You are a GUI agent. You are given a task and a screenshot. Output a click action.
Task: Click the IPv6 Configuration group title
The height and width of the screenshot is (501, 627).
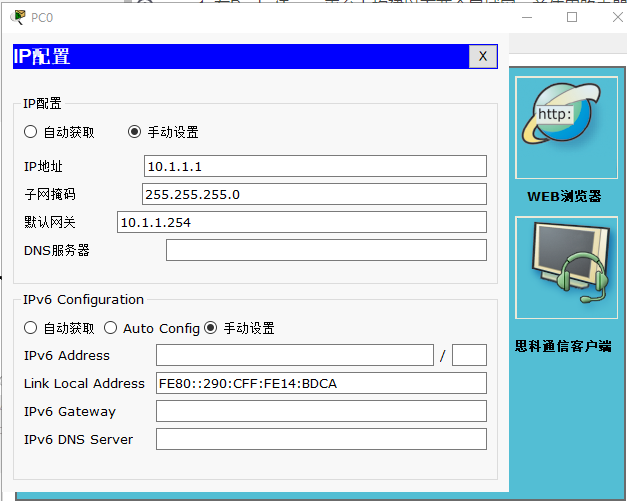(83, 299)
